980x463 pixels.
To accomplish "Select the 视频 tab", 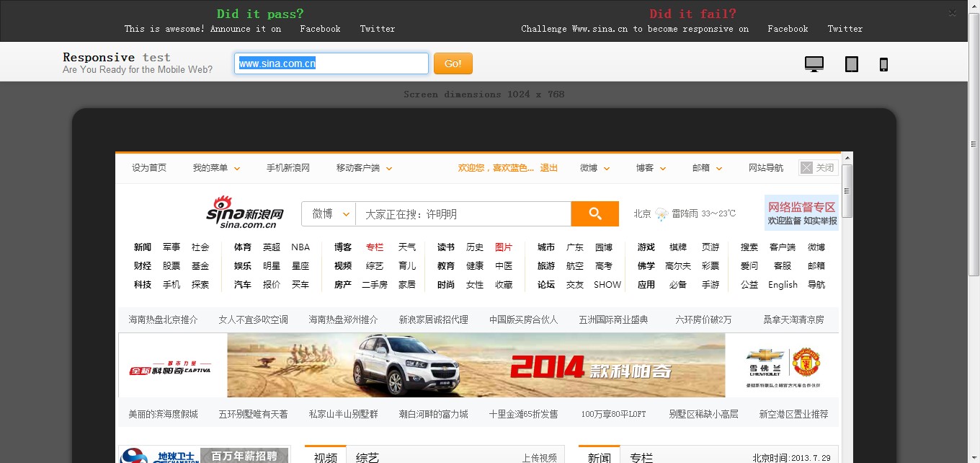I will click(x=326, y=457).
